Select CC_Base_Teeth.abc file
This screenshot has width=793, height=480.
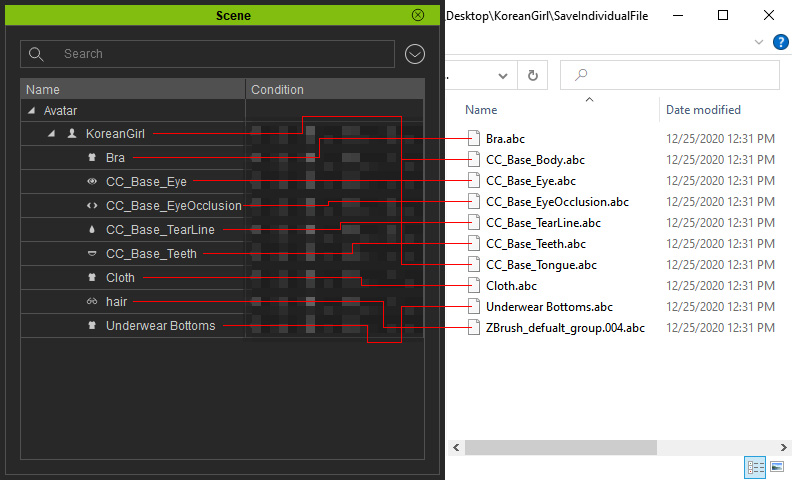(536, 244)
